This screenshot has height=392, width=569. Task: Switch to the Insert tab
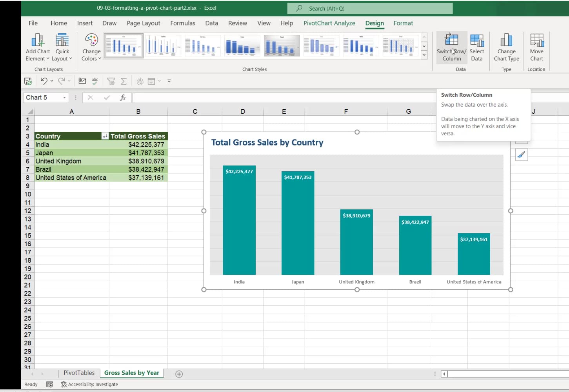tap(85, 23)
